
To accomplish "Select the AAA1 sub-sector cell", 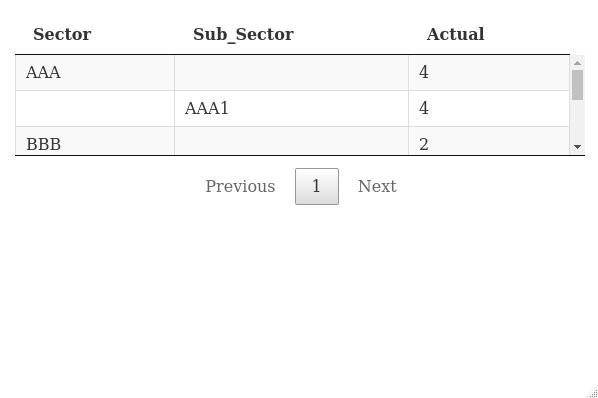I will click(291, 109).
